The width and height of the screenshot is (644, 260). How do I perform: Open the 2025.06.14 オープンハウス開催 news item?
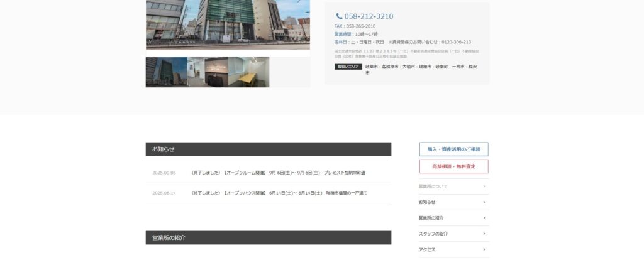pyautogui.click(x=279, y=193)
